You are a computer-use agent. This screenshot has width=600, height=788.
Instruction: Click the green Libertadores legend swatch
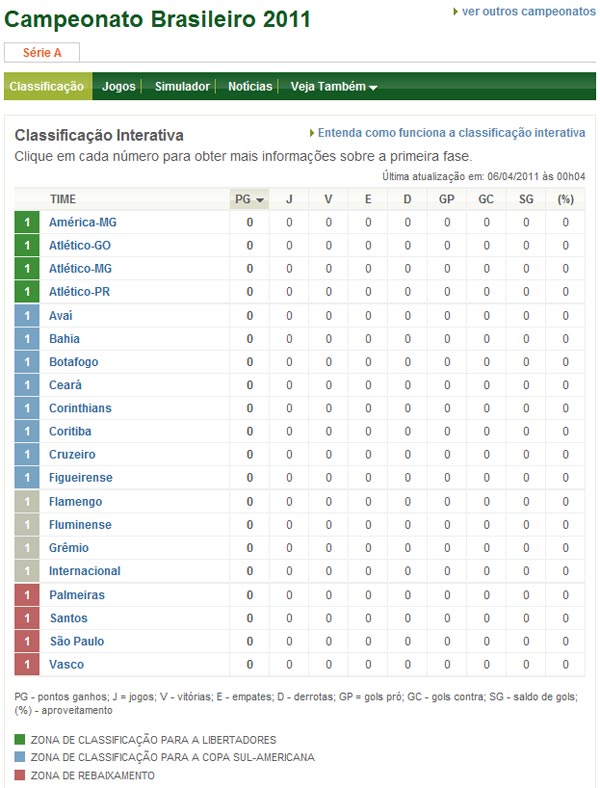(x=20, y=739)
